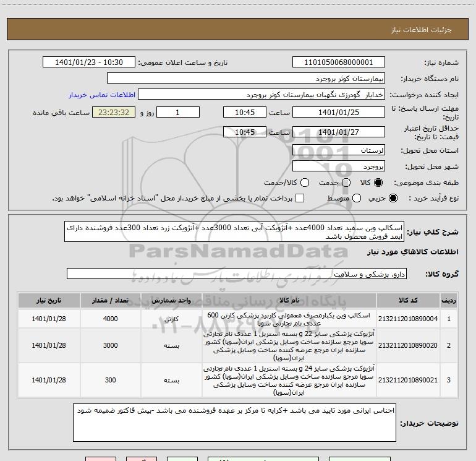Image resolution: width=476 pixels, height=461 pixels.
Task: Click the announcement date field 1401/01/23 - 10:30
Action: pyautogui.click(x=89, y=62)
